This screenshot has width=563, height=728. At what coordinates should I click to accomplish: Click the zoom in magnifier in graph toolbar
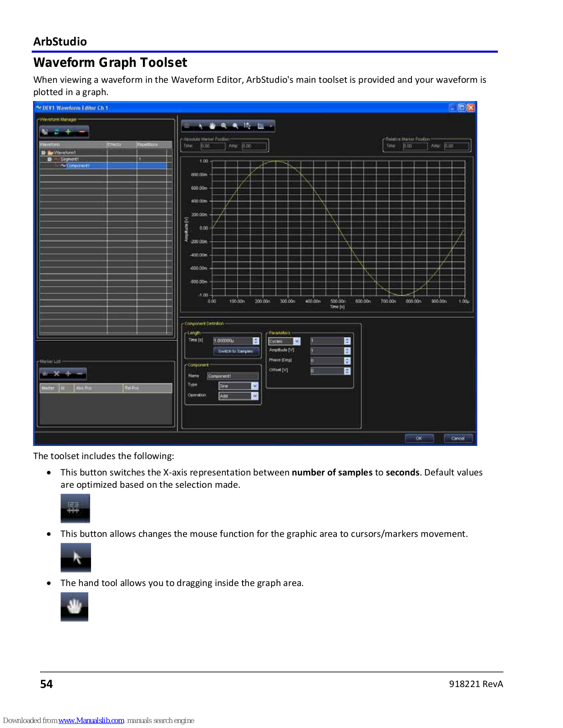pos(224,126)
